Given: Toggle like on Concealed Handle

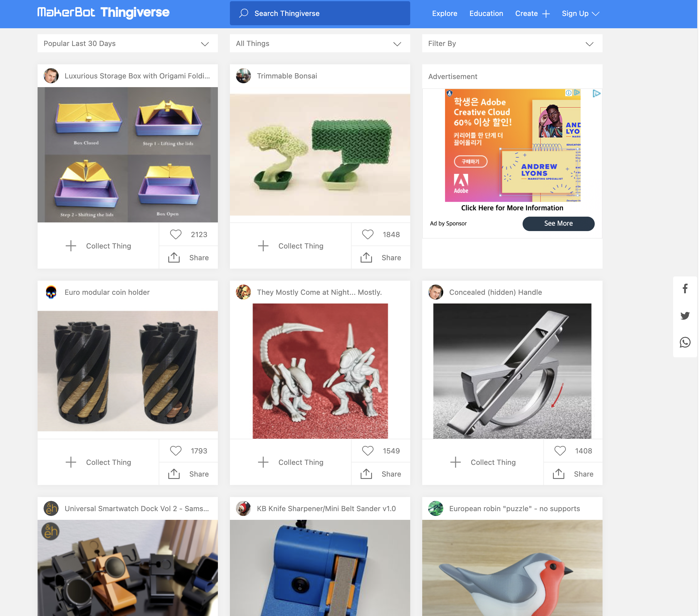Looking at the screenshot, I should point(560,451).
